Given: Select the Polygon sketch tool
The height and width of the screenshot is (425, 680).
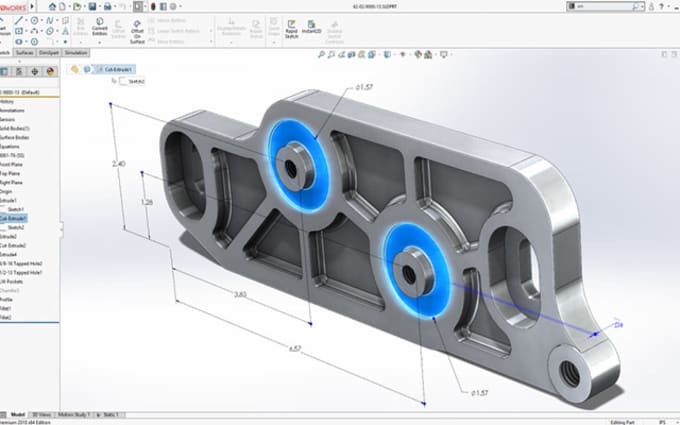Looking at the screenshot, I should (34, 42).
